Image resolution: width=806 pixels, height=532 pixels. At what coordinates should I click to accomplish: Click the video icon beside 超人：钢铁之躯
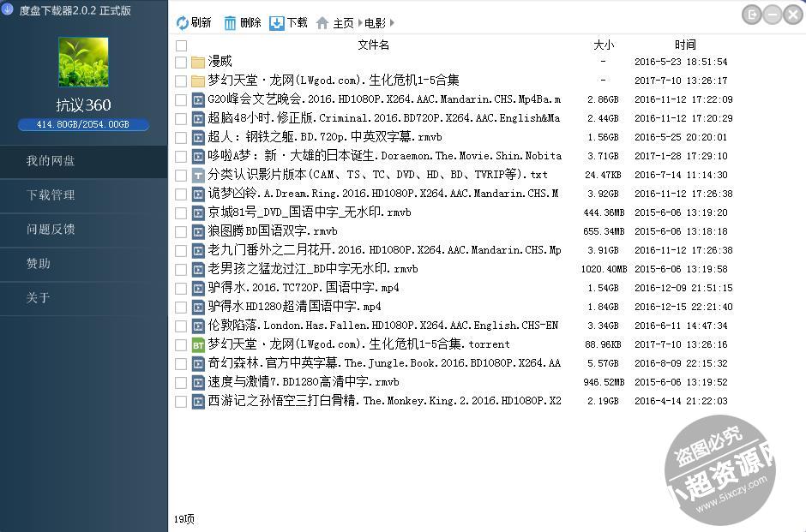(198, 136)
